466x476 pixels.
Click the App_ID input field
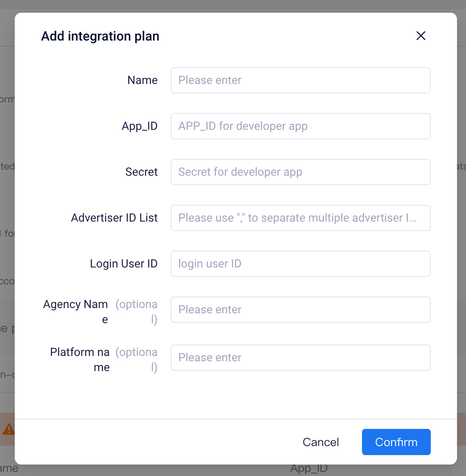coord(301,126)
